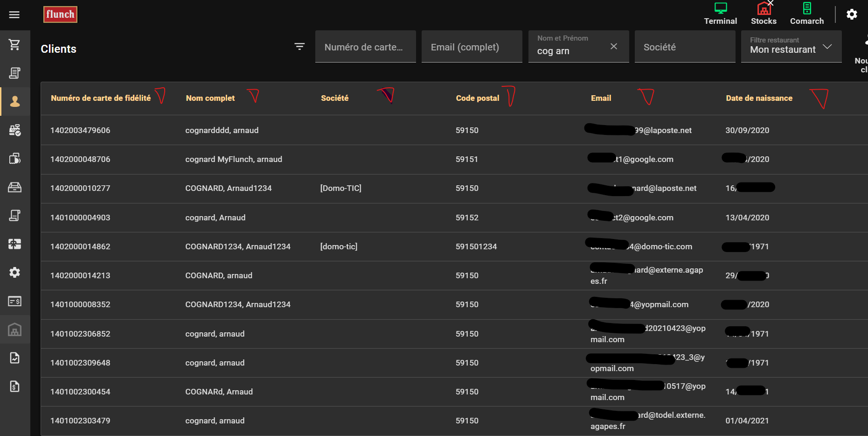The height and width of the screenshot is (436, 868).
Task: Open the cash drawer sidebar icon
Action: pyautogui.click(x=15, y=187)
